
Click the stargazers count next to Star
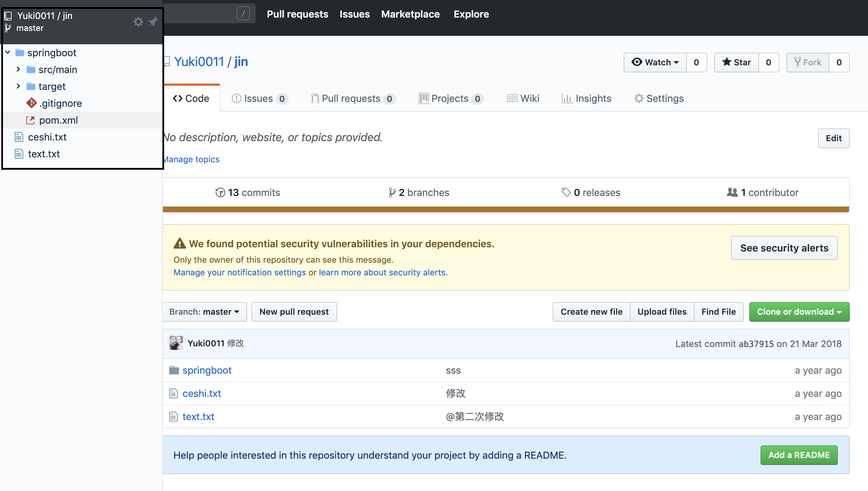tap(769, 63)
